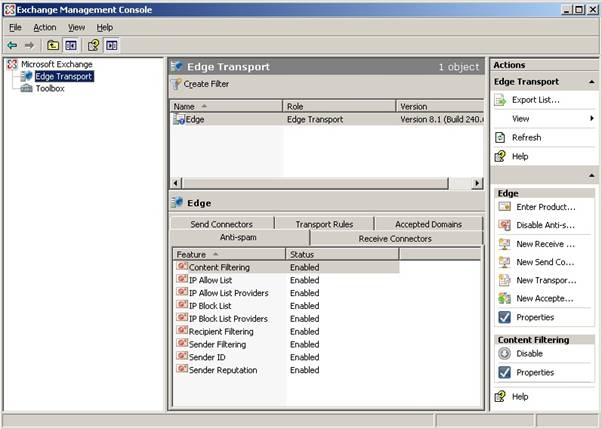Screen dimensions: 602x429
Task: Click Create Filter link
Action: tap(206, 84)
